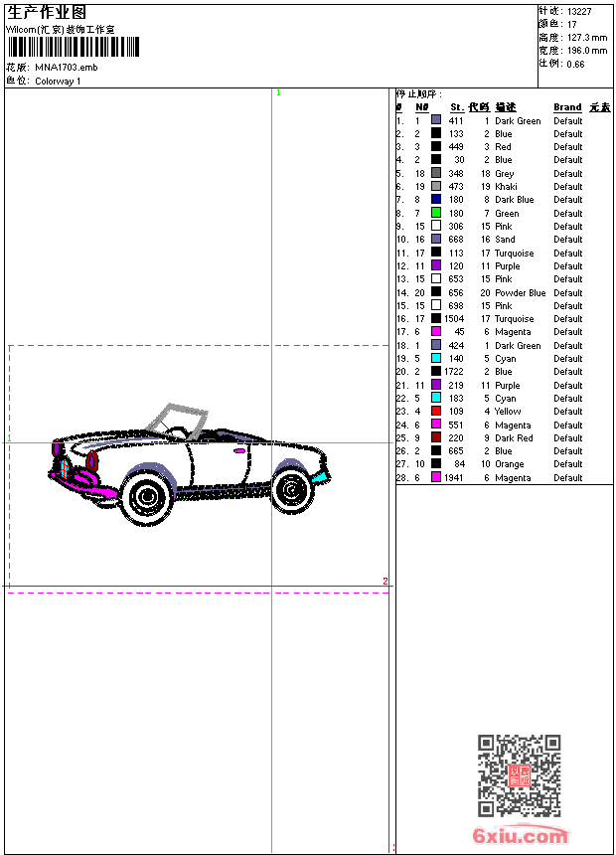Choose the dark red swatch in row 25
The height and width of the screenshot is (855, 616).
pos(436,437)
